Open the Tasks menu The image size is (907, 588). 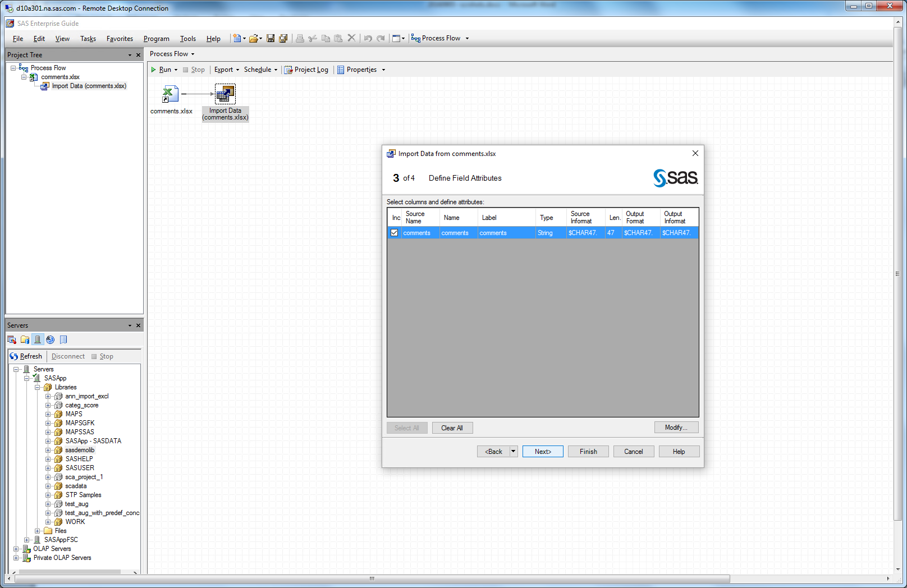88,39
